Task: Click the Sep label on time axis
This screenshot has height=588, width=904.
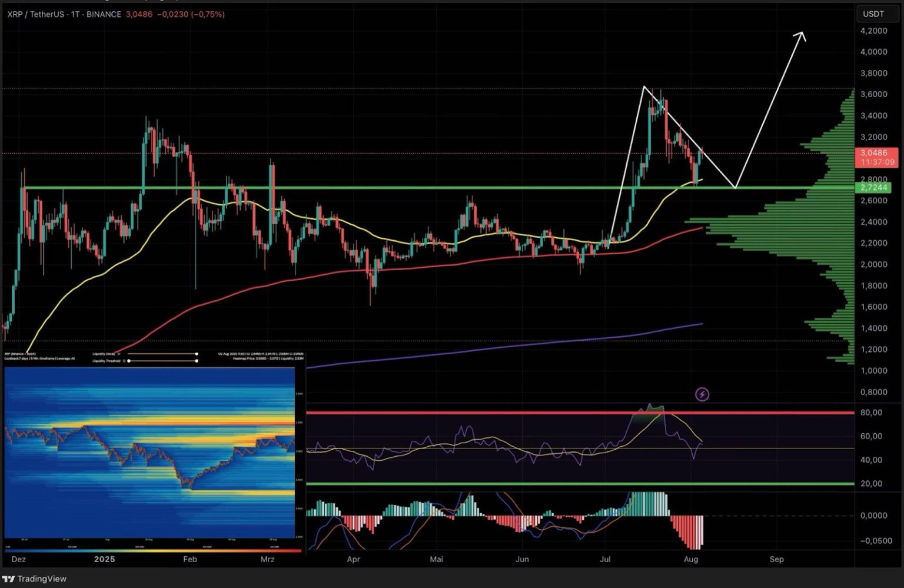Action: (x=776, y=559)
